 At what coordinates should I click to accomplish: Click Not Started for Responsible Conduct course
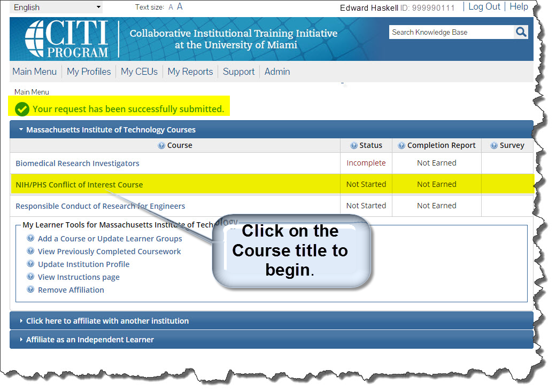click(x=366, y=206)
